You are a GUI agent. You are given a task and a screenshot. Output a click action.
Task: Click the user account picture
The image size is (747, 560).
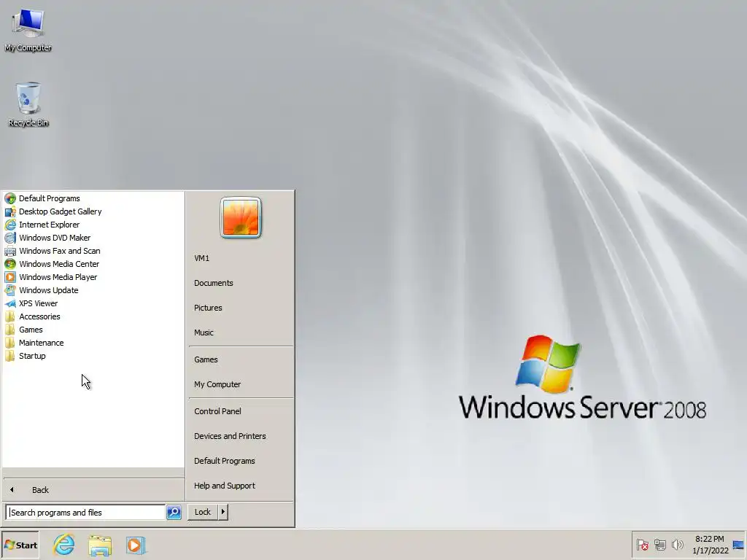tap(241, 217)
